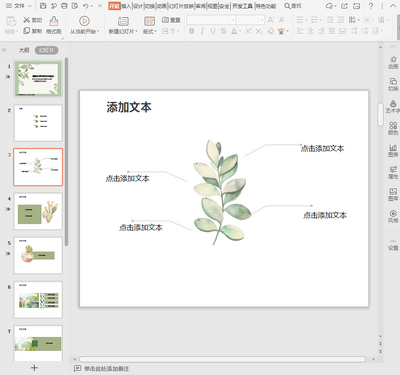Click the Reset (重置) slide button
400x375 pixels.
171,20
